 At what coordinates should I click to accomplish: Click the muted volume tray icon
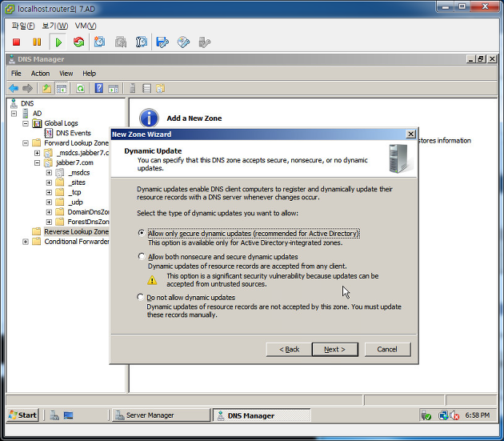pos(454,415)
